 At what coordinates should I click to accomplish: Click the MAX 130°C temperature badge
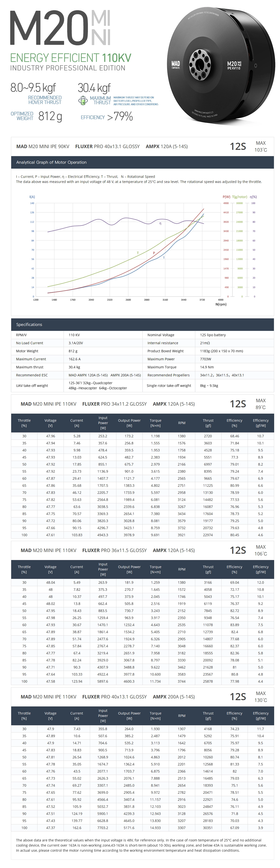pos(261,696)
